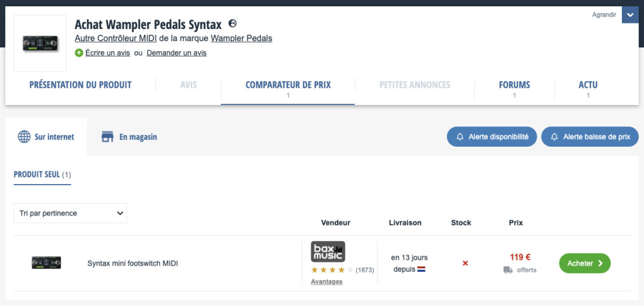Click the Achat Wampler Pedals Syntax title

click(x=148, y=25)
